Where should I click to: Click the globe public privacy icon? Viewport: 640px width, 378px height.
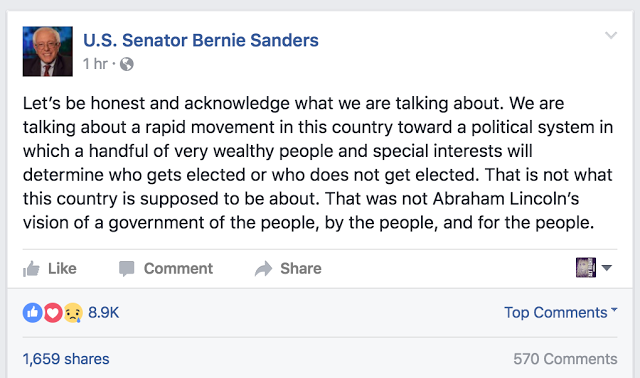click(127, 64)
